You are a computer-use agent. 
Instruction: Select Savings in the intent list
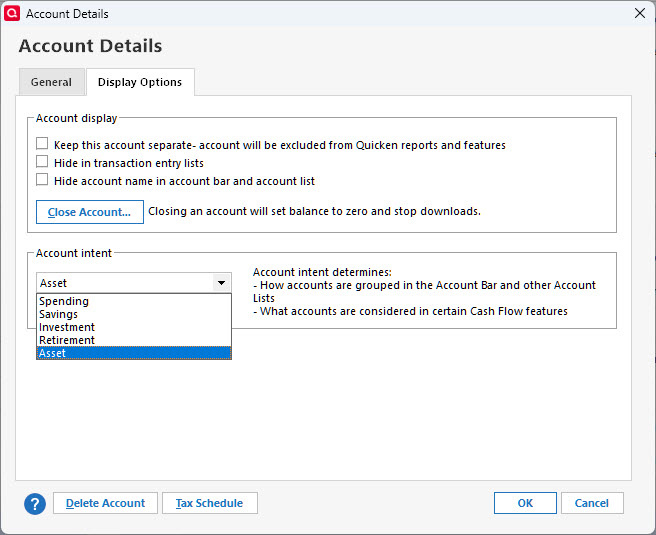[59, 314]
